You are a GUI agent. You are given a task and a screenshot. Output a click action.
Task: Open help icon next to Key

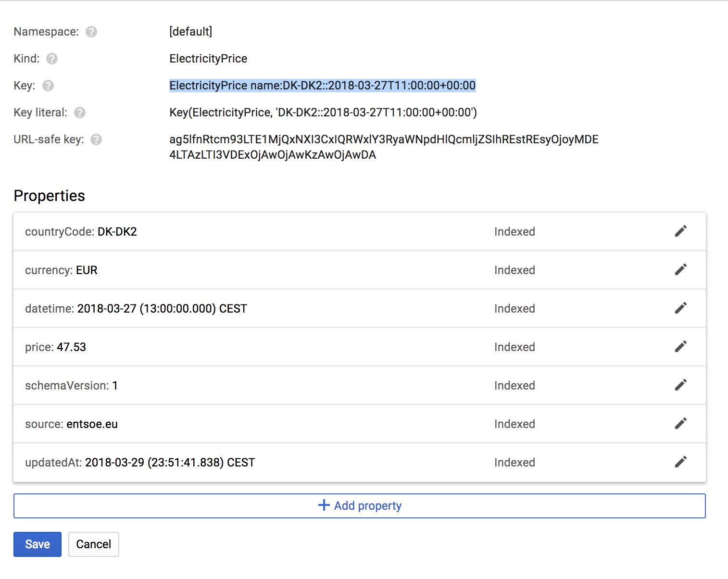[48, 86]
